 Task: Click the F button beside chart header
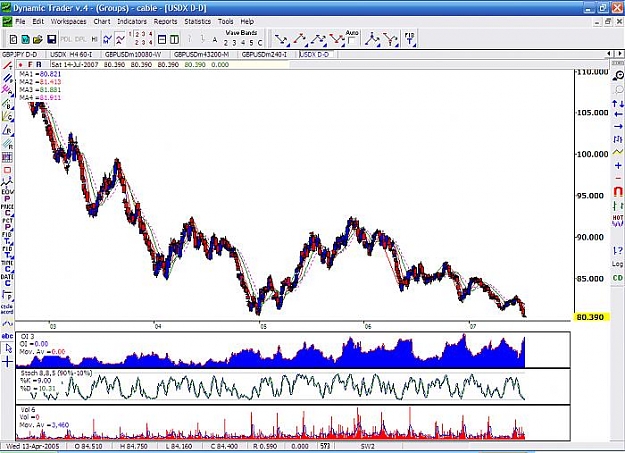[x=30, y=65]
